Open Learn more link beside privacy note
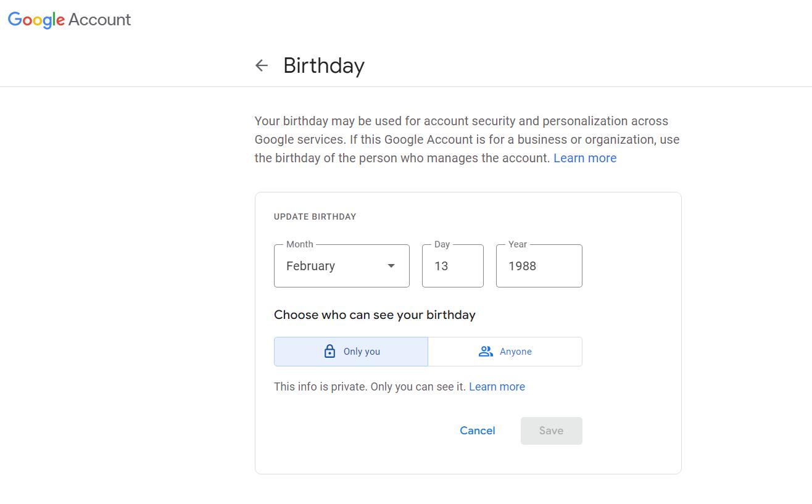This screenshot has width=812, height=504. (x=497, y=387)
